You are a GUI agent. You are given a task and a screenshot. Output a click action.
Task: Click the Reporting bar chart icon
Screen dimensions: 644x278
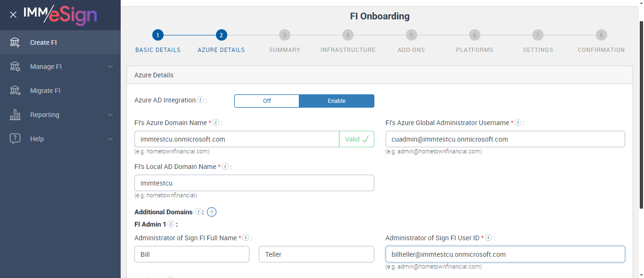click(15, 115)
